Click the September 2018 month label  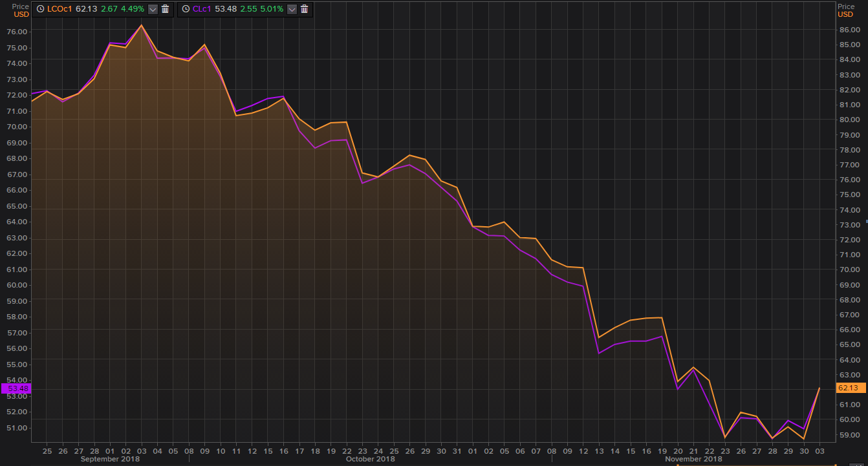(x=109, y=459)
